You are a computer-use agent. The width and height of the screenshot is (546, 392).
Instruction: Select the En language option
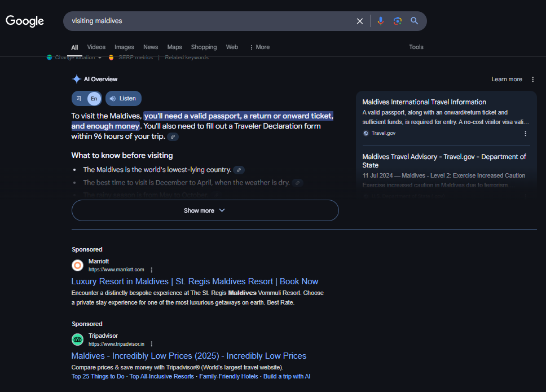tap(94, 99)
